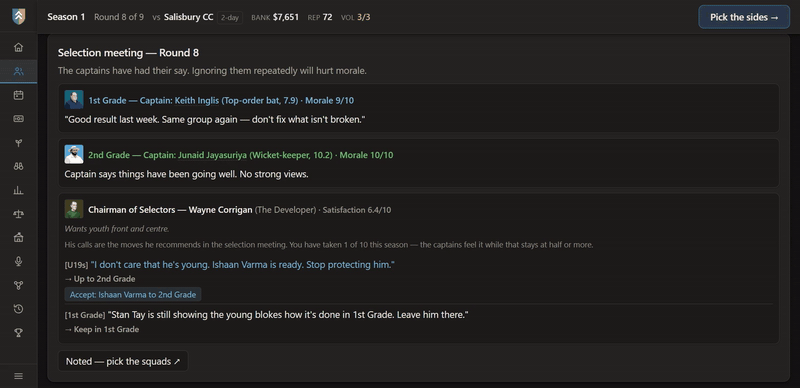
Task: Open the network nodes sidebar icon
Action: pyautogui.click(x=18, y=285)
